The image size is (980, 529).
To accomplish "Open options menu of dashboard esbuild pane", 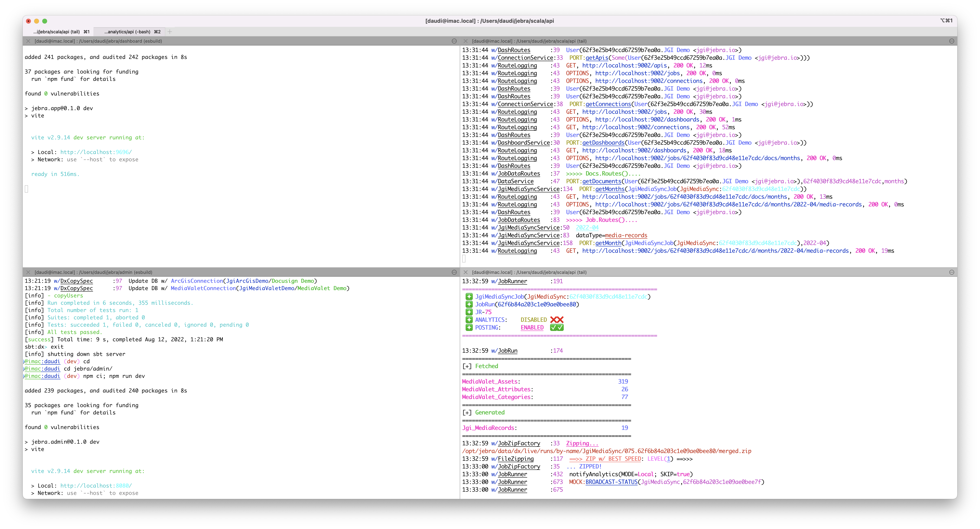I will [x=454, y=41].
